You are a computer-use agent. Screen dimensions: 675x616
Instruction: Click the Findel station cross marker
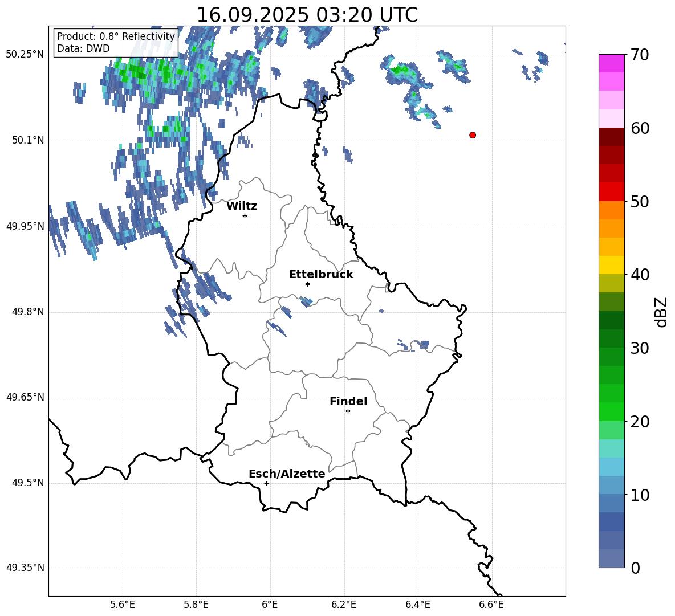(348, 411)
